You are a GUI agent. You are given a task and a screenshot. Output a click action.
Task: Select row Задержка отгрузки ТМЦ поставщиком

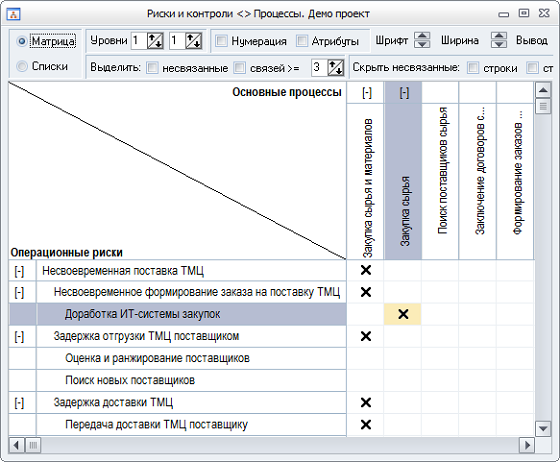click(x=191, y=336)
